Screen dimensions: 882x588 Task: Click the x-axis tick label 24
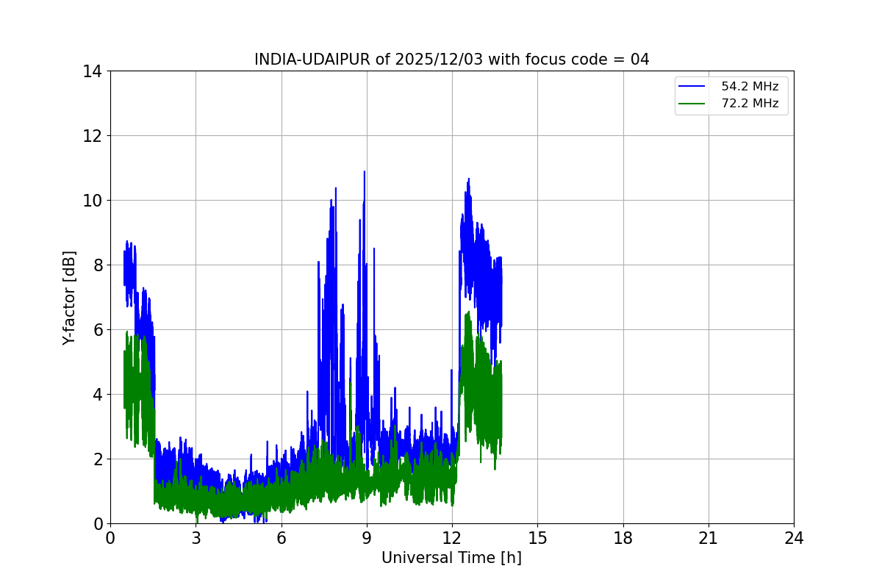coord(794,538)
